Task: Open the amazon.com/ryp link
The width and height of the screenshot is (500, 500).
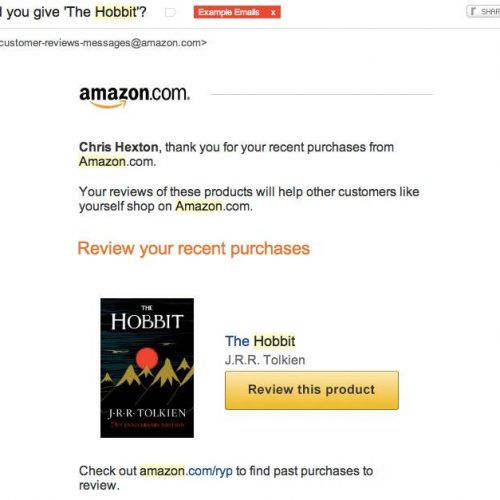Action: tap(186, 471)
